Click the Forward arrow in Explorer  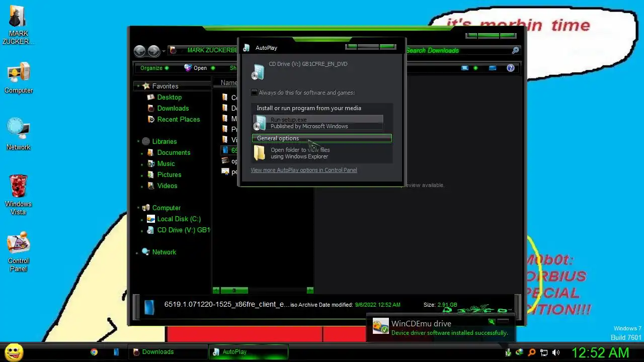[153, 51]
